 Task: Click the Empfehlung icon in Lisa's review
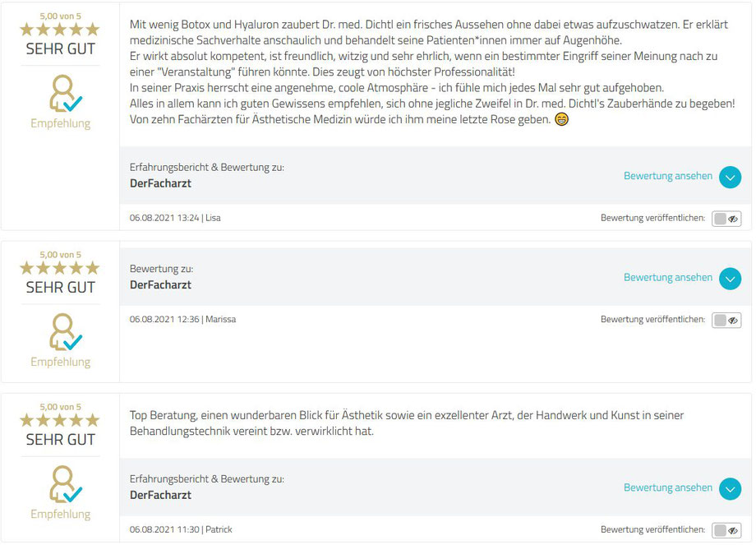coord(65,93)
